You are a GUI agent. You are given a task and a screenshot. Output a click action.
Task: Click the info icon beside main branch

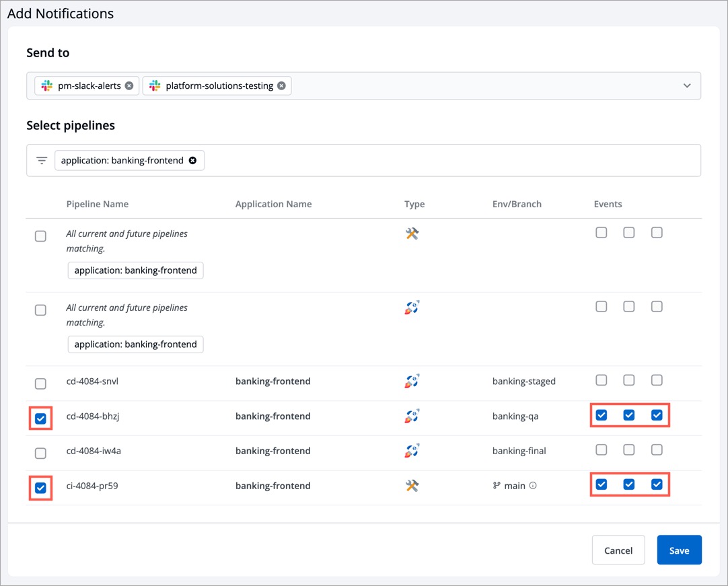(532, 485)
